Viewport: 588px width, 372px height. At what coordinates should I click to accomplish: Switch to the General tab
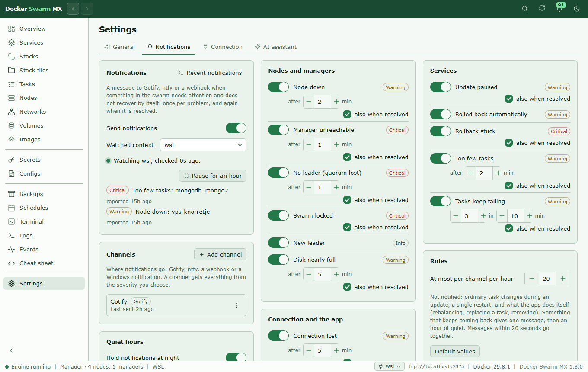click(x=120, y=47)
